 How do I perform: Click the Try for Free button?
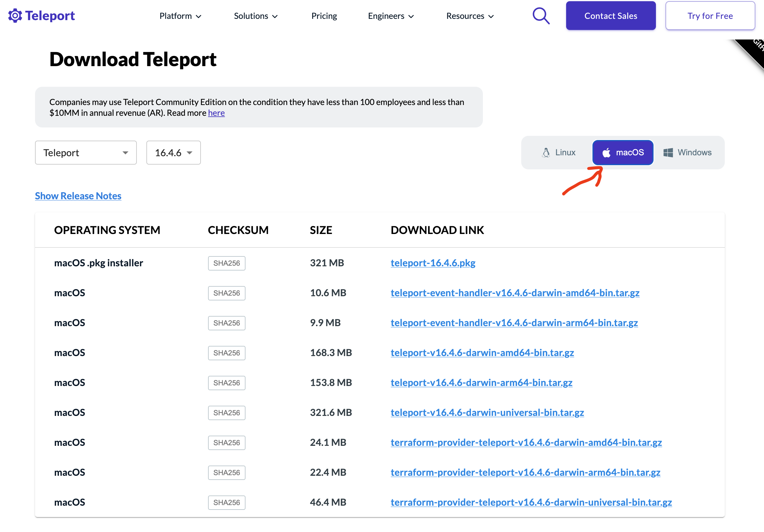pos(710,16)
